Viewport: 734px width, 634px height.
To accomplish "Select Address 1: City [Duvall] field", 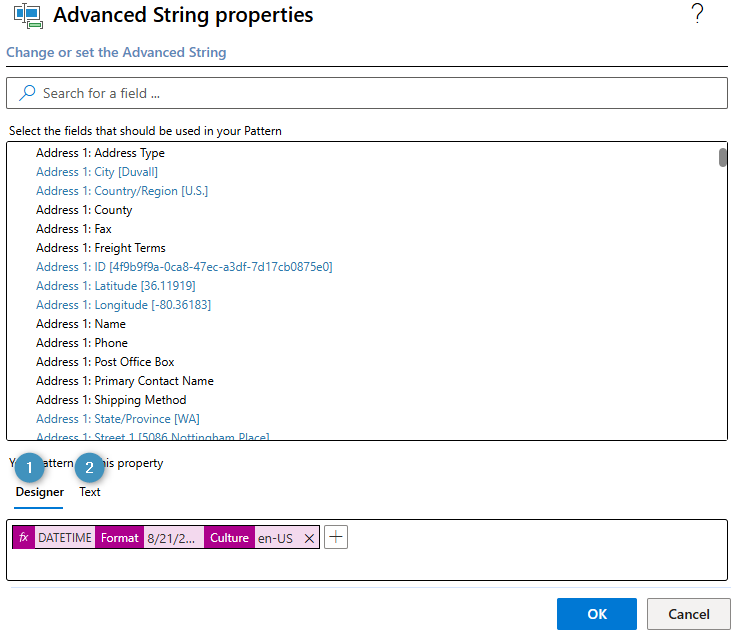I will (x=97, y=172).
